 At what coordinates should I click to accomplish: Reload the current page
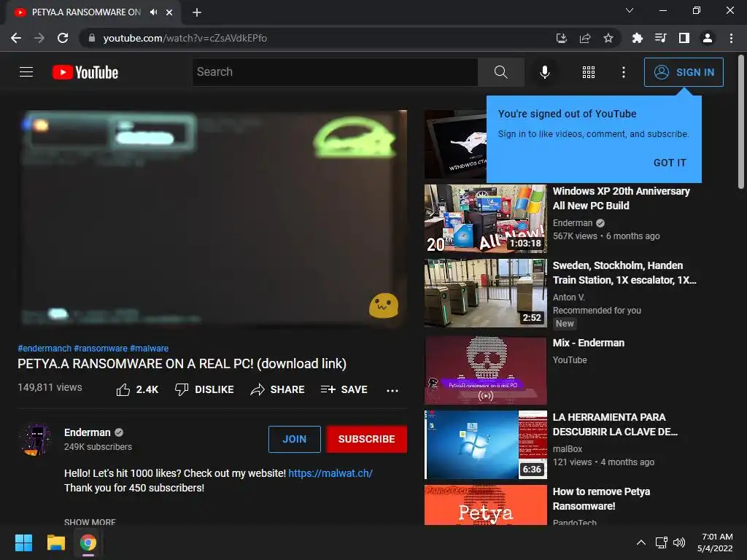pos(63,38)
